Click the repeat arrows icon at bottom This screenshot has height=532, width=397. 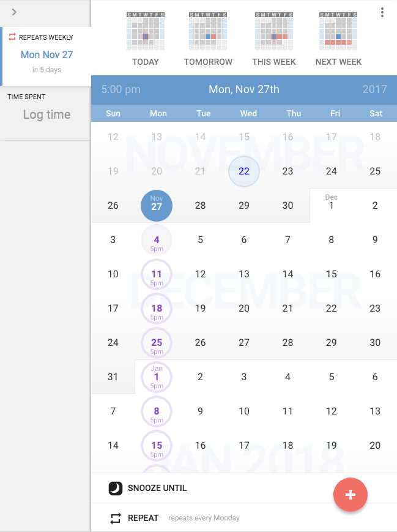click(x=116, y=518)
